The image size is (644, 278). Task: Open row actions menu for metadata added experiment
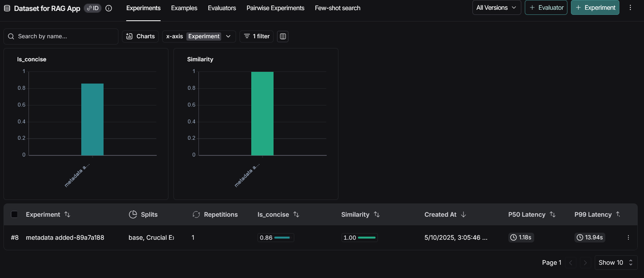[x=628, y=237]
